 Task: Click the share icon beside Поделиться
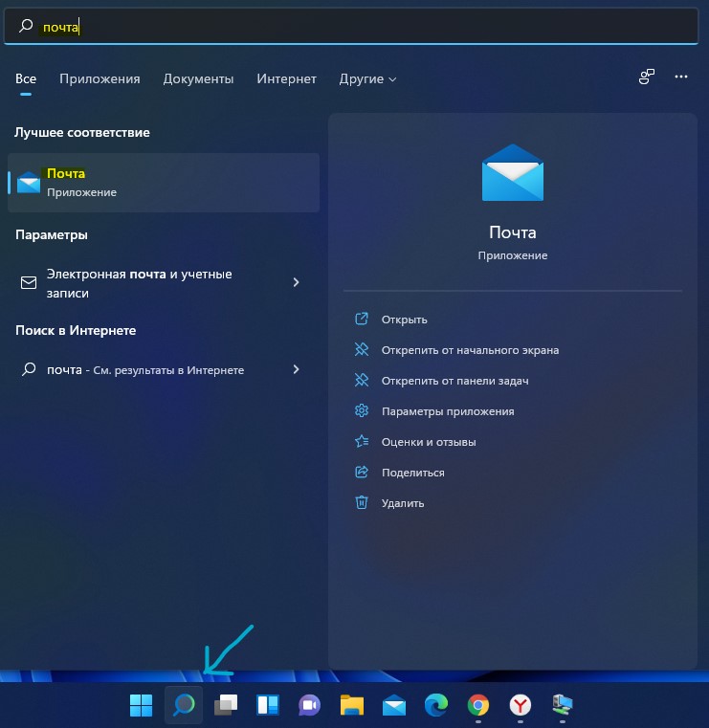click(x=362, y=472)
